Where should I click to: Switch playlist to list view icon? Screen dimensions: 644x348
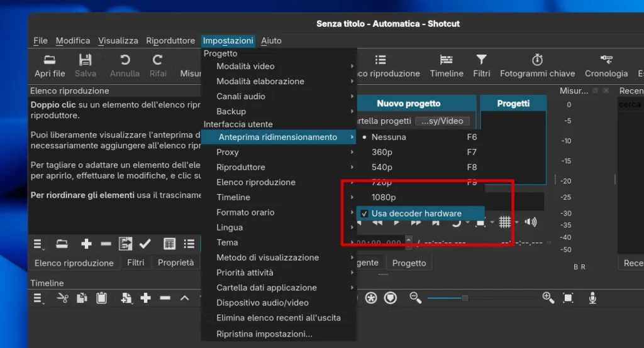(x=189, y=244)
